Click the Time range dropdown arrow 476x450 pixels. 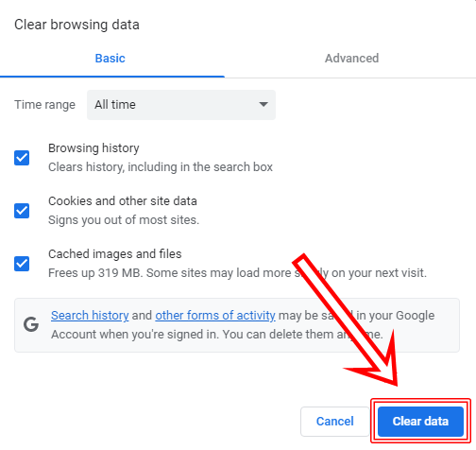click(x=263, y=104)
